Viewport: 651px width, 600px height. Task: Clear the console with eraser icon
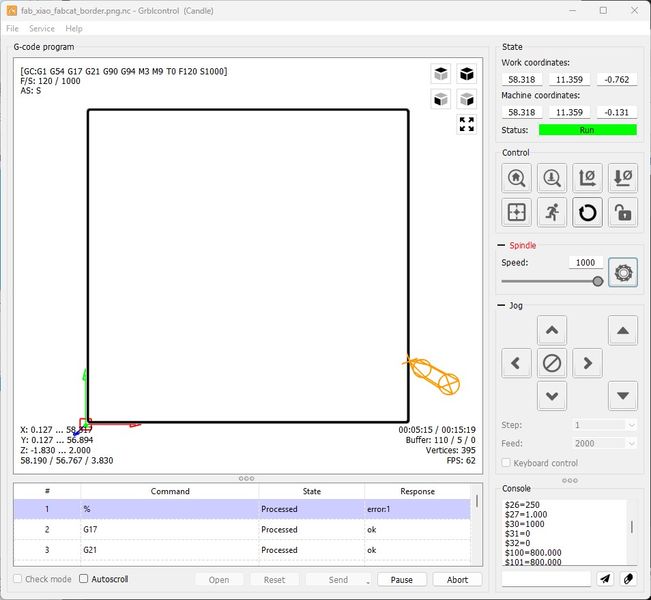pos(628,578)
